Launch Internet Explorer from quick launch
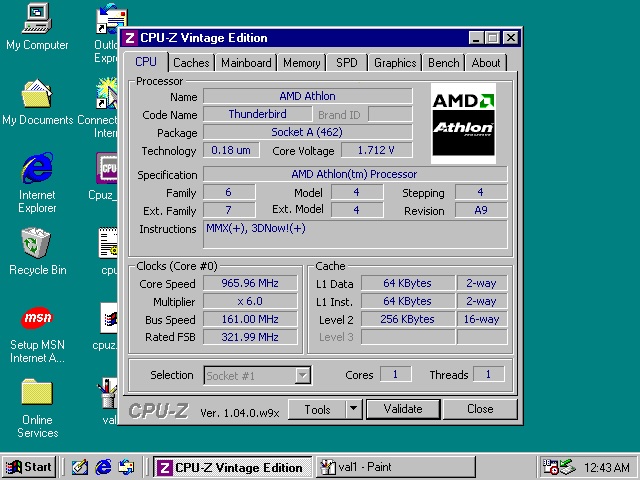The image size is (640, 480). pos(103,467)
